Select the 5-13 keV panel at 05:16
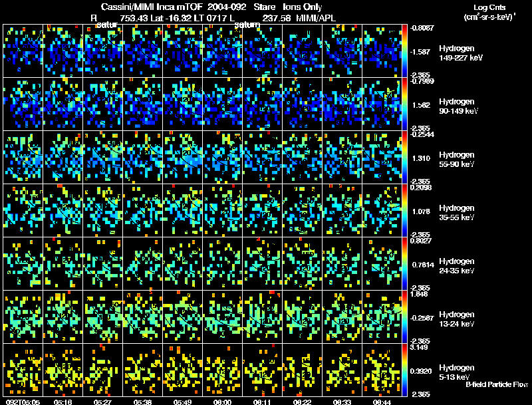The height and width of the screenshot is (405, 532). point(63,370)
